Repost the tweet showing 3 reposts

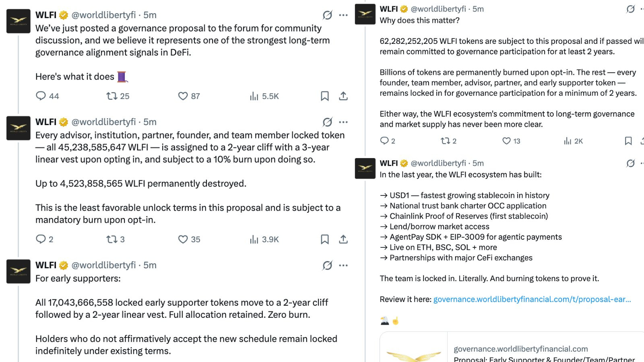point(111,239)
